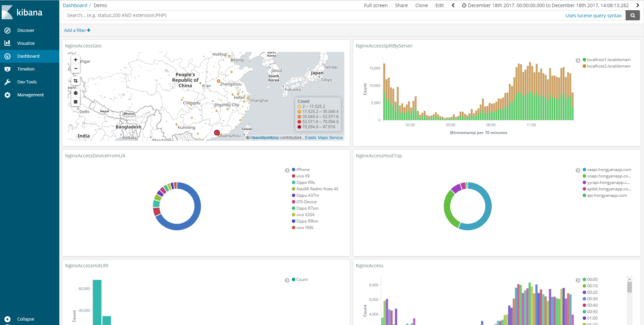This screenshot has height=325, width=644.
Task: Click the large red Guangzhou map marker
Action: tap(217, 133)
